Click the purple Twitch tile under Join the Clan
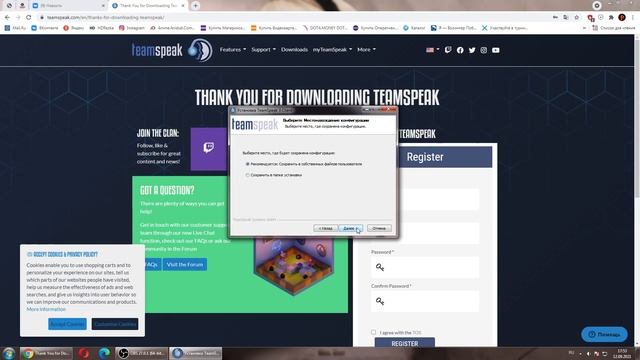 pos(209,149)
